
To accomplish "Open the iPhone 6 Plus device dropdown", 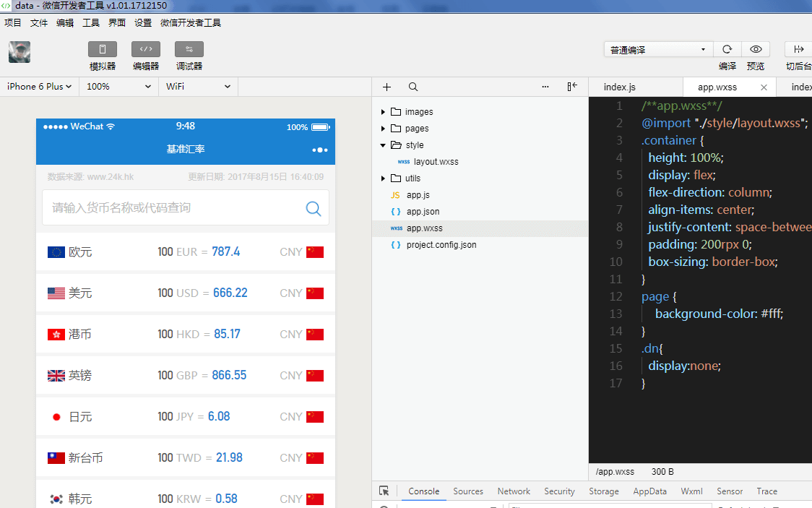I will point(39,87).
